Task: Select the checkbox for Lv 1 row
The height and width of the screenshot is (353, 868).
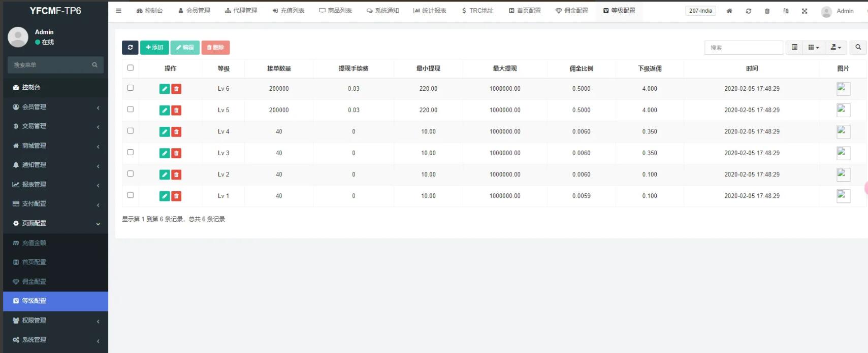Action: [131, 195]
